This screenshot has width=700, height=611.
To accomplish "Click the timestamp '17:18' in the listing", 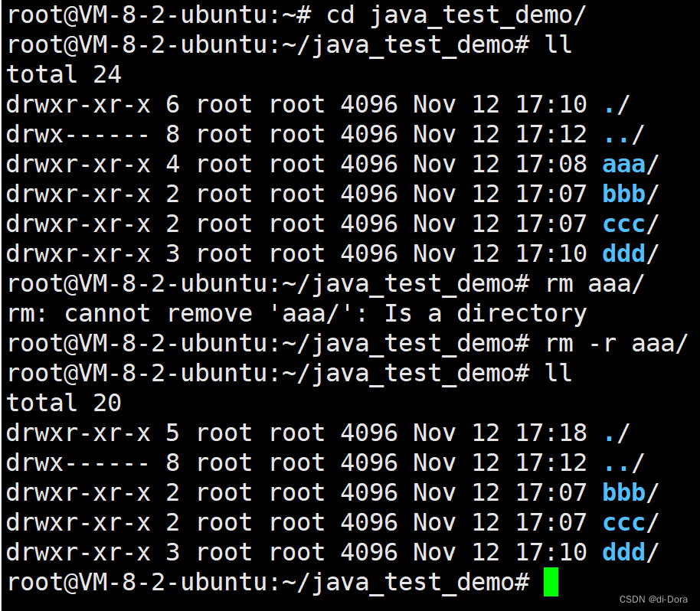I will point(551,433).
